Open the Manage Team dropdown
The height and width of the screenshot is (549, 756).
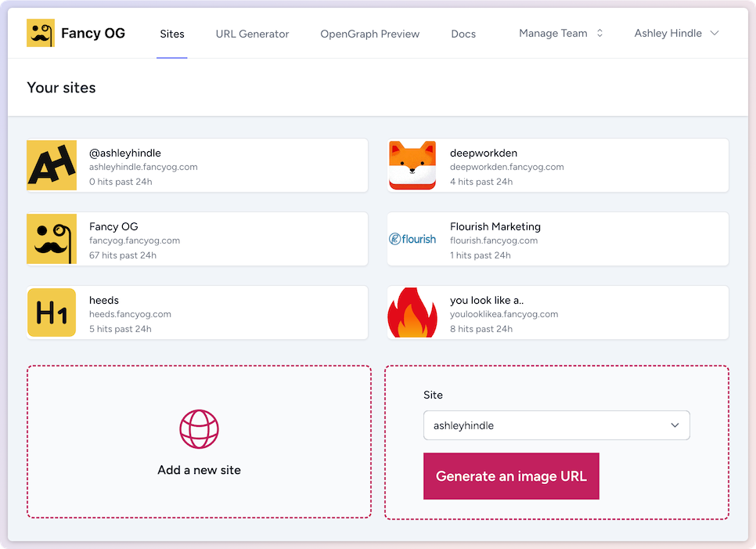pos(561,34)
